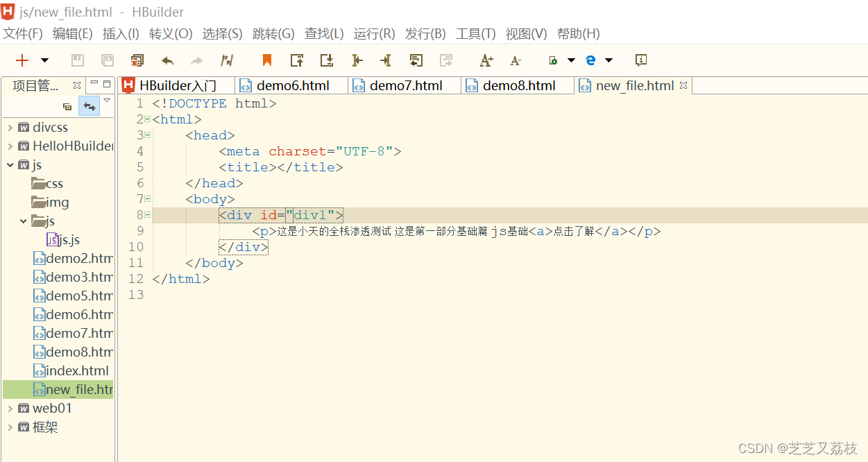Image resolution: width=868 pixels, height=462 pixels.
Task: Click the rightmost toolbar info panel icon
Action: [641, 60]
